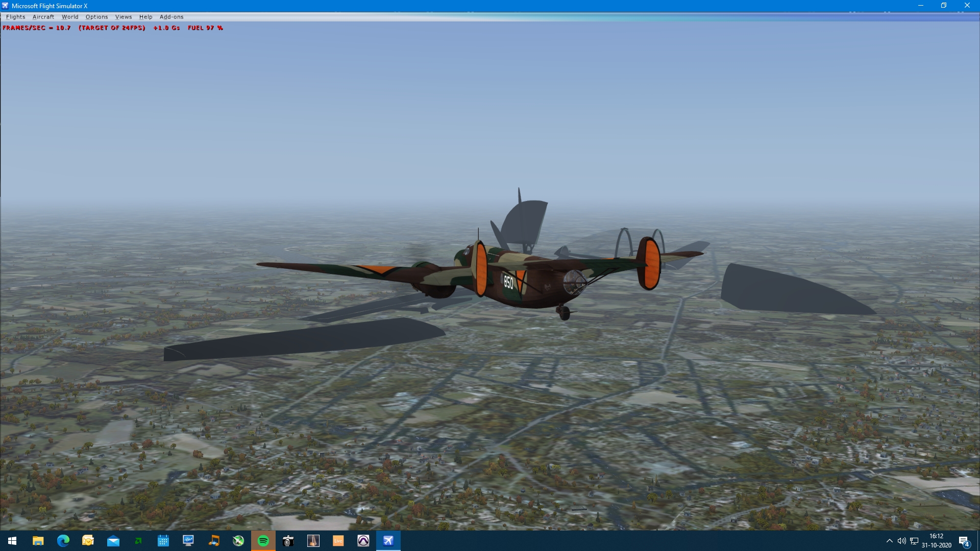
Task: Click the 850 marking on aircraft fuselage
Action: [x=508, y=282]
